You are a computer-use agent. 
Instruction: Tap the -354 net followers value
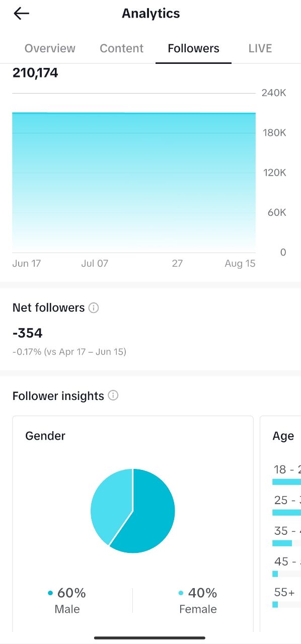pos(28,333)
